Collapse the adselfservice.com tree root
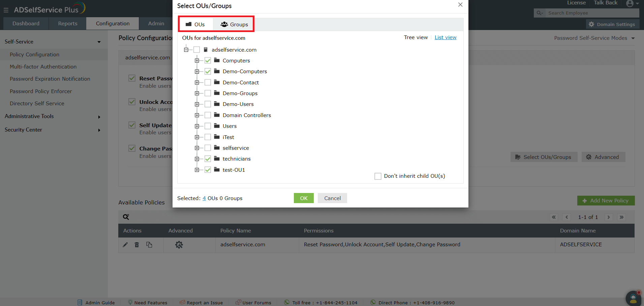The height and width of the screenshot is (306, 644). pos(186,50)
